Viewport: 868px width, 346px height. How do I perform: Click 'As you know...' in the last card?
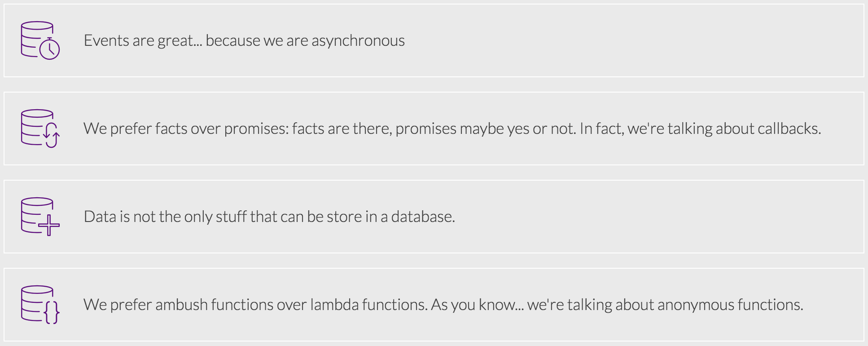point(477,305)
